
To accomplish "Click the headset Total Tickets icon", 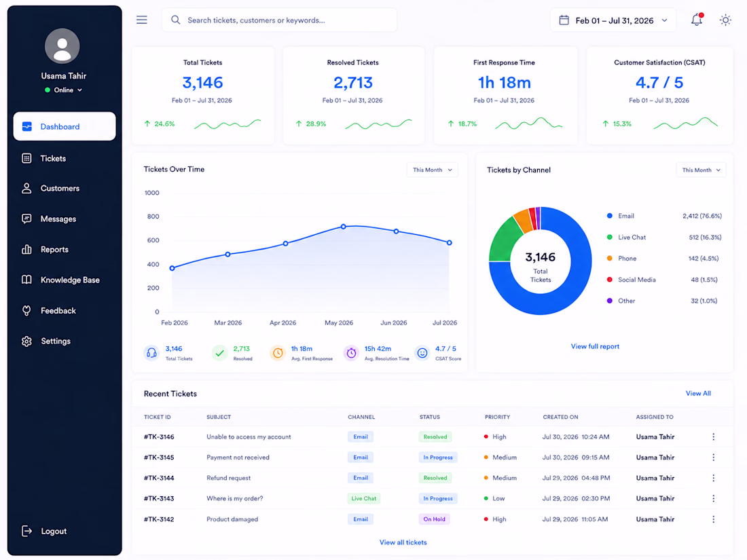I will pyautogui.click(x=151, y=353).
